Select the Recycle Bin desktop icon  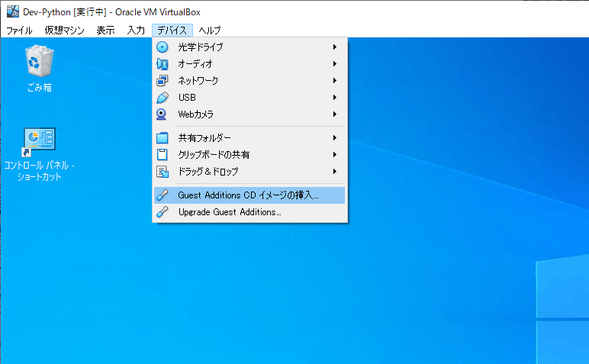pyautogui.click(x=40, y=60)
